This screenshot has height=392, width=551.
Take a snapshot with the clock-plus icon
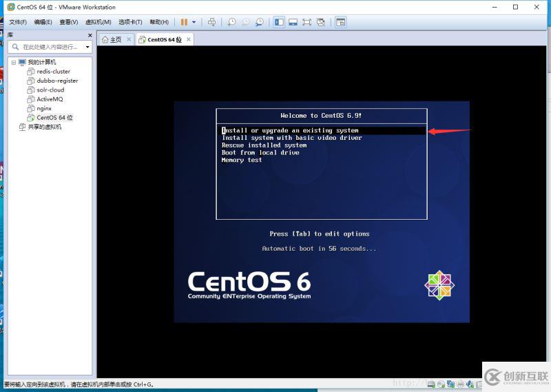point(231,22)
